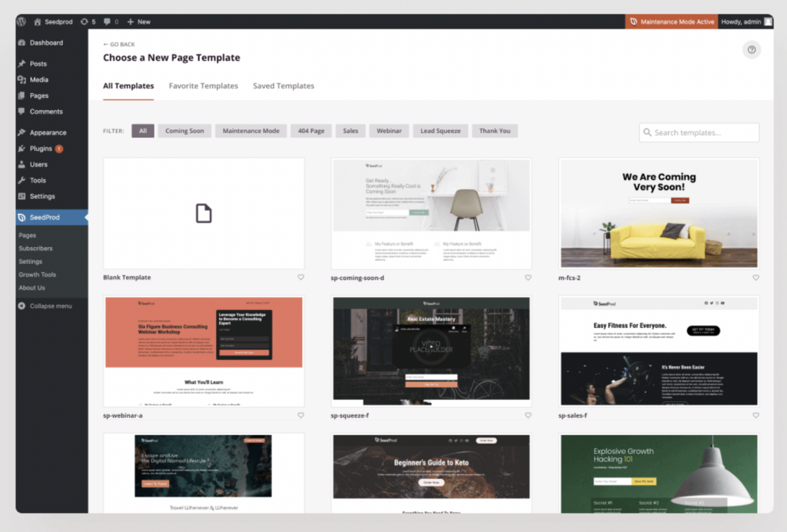Click the New content plus button

(x=138, y=22)
